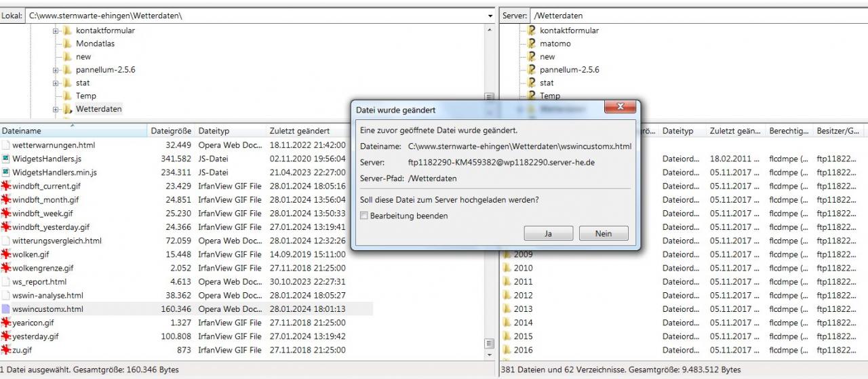
Task: Enable the Bearbeitung beenden checkbox
Action: (x=364, y=216)
